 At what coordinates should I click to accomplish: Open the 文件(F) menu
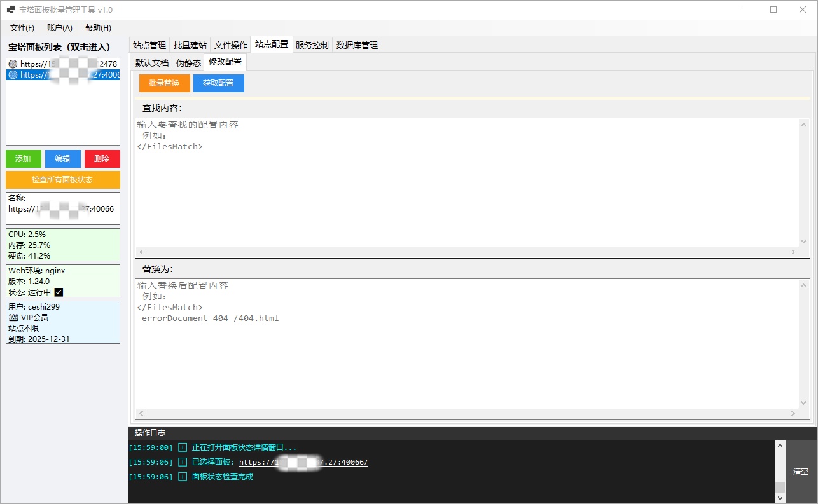coord(22,28)
